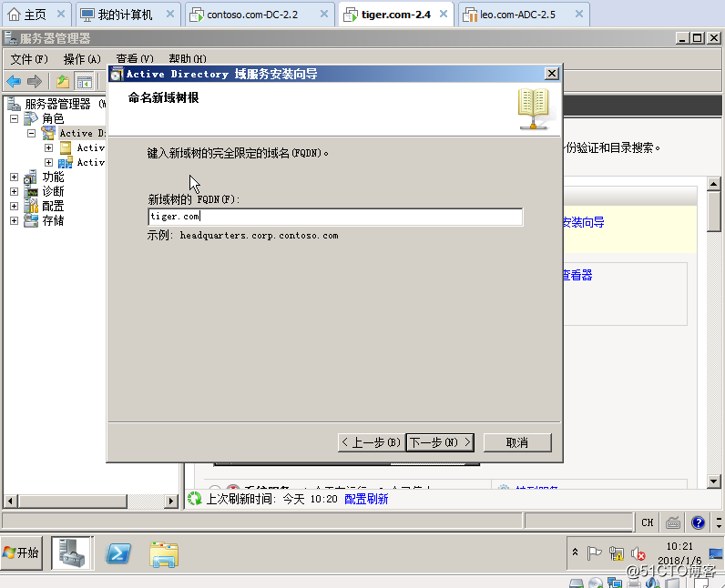Click the Roles node icon in tree
This screenshot has width=725, height=588.
31,118
